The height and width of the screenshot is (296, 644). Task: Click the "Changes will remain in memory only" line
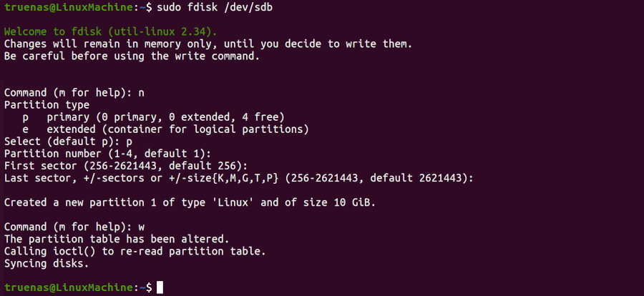[208, 44]
